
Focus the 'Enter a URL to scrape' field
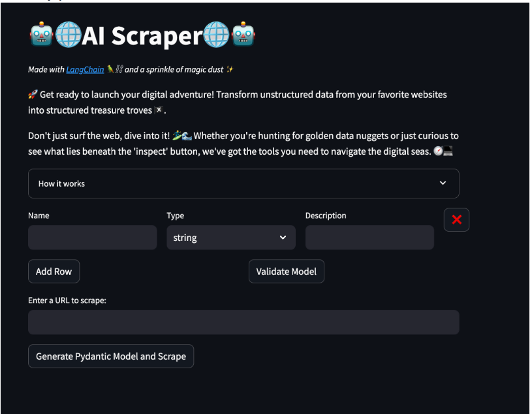[x=243, y=323]
